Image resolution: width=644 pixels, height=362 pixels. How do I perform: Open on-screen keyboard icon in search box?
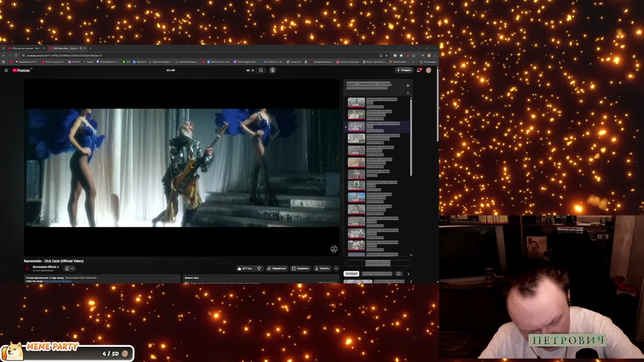[248, 70]
